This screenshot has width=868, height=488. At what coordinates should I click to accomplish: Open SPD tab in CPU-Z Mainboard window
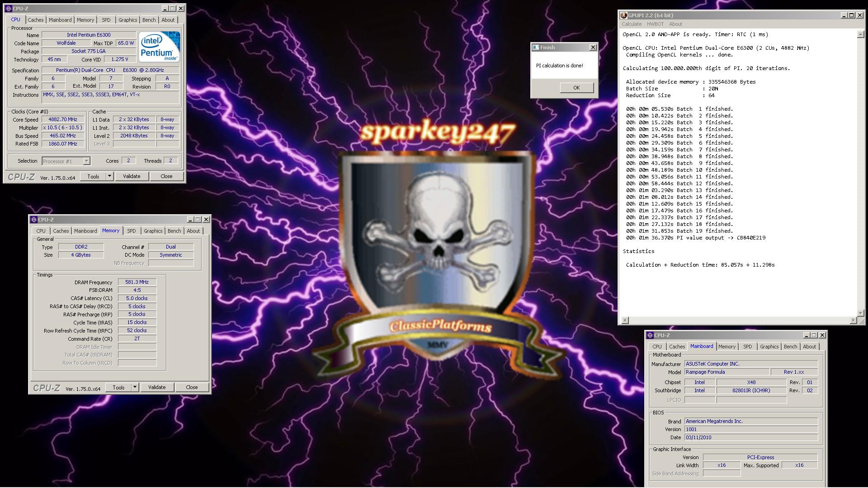748,347
